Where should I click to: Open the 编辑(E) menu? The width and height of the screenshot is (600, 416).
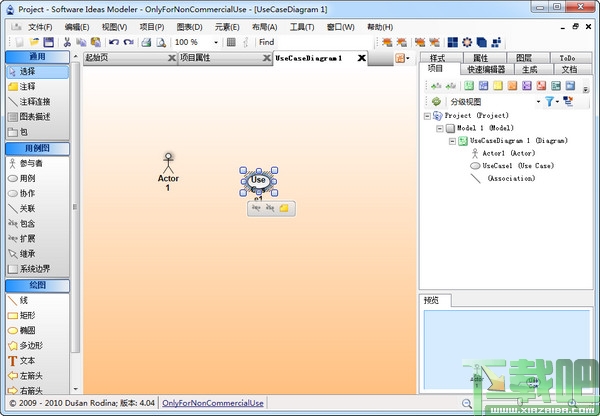pyautogui.click(x=77, y=27)
